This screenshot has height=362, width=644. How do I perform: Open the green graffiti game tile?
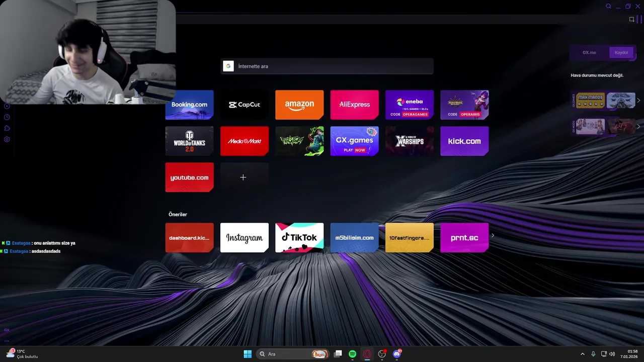click(x=299, y=141)
